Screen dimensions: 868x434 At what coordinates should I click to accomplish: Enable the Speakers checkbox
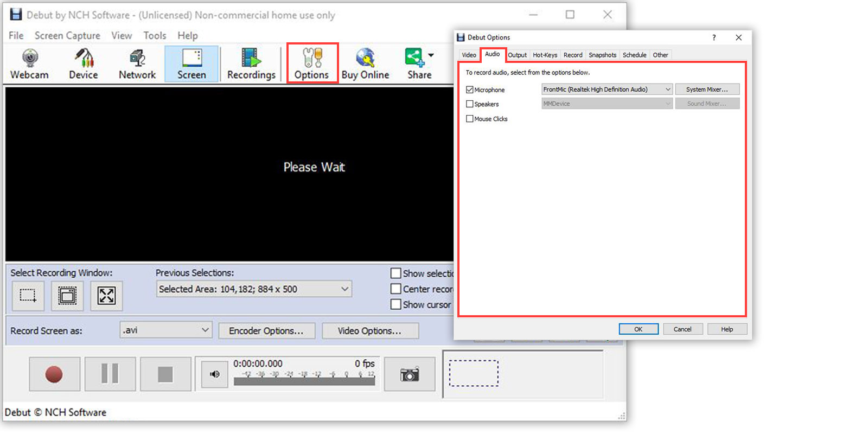click(470, 104)
